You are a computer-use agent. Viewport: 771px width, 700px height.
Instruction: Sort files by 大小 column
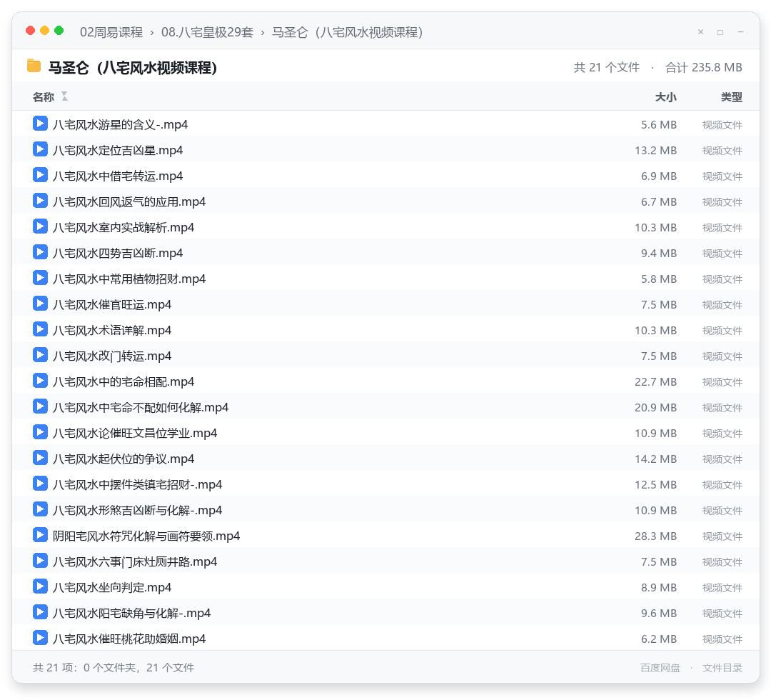pyautogui.click(x=666, y=97)
